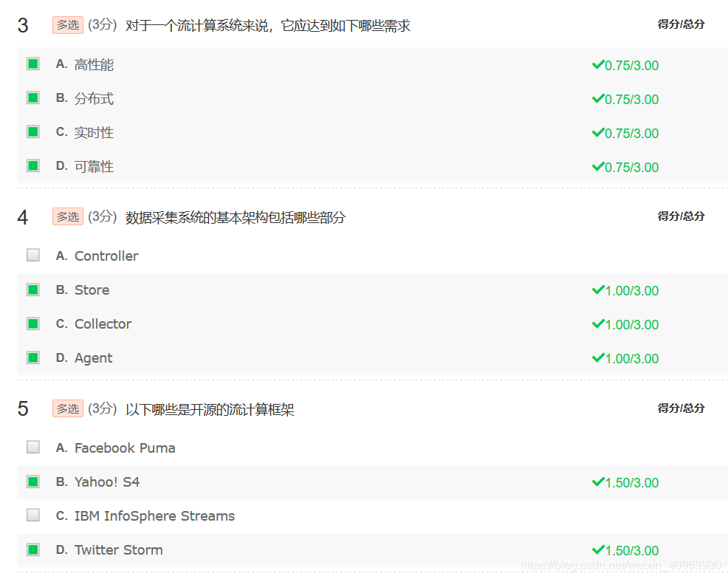Toggle checkbox for option D 可靠性

[x=33, y=165]
